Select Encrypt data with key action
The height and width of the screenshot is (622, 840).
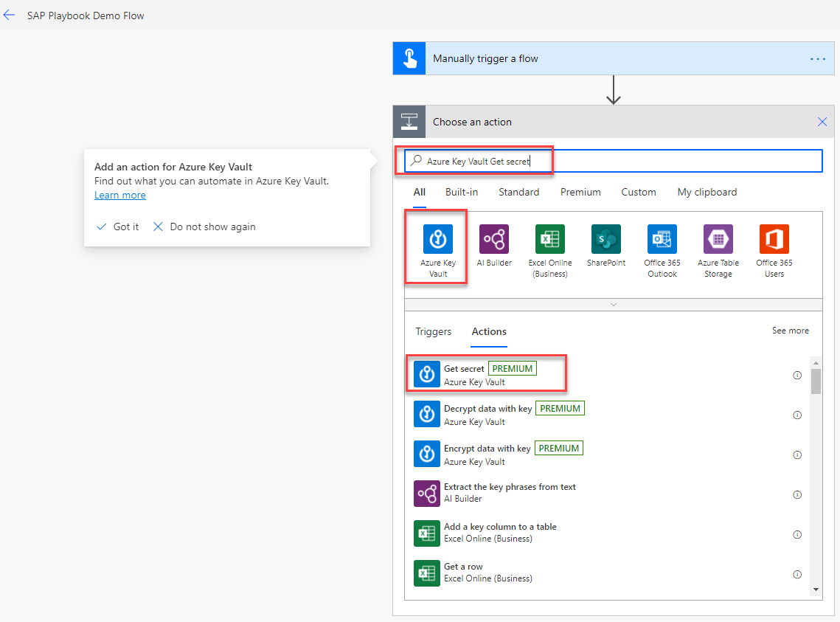coord(608,455)
